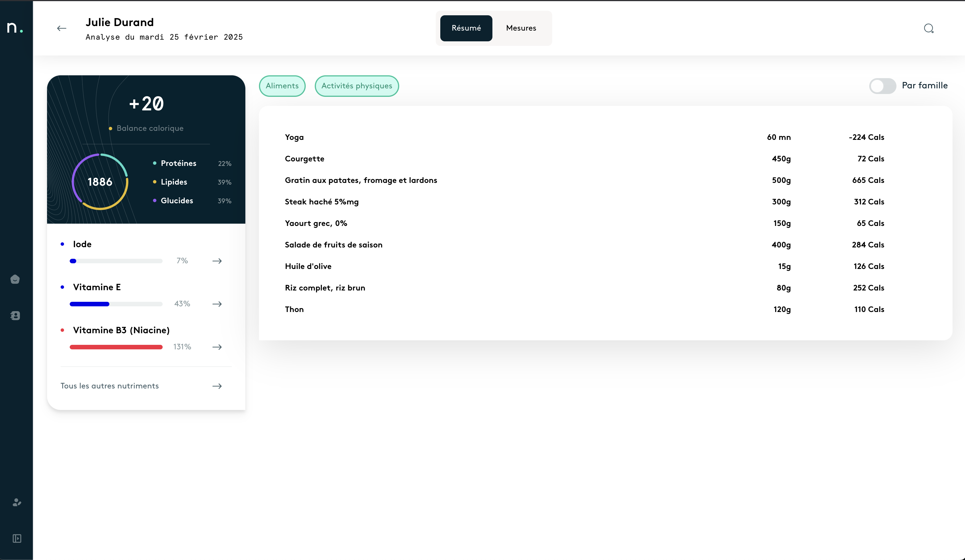Viewport: 965px width, 560px height.
Task: Click the search magnifier icon
Action: point(929,28)
